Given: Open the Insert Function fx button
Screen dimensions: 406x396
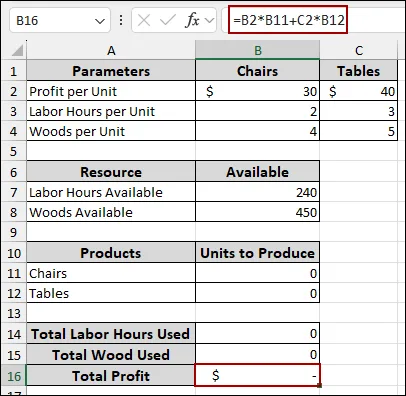Looking at the screenshot, I should point(192,21).
